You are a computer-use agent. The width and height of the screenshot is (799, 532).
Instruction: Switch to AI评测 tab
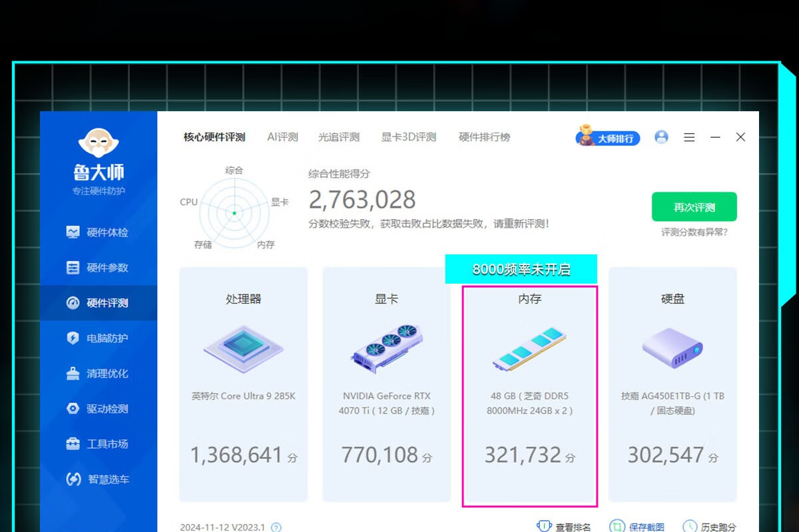(282, 137)
